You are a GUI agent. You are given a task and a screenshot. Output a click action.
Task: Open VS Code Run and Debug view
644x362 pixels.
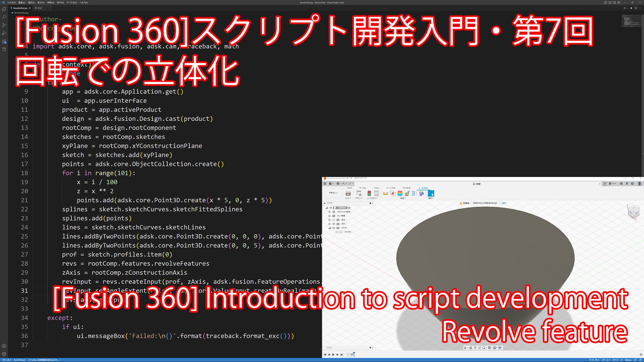click(4, 33)
